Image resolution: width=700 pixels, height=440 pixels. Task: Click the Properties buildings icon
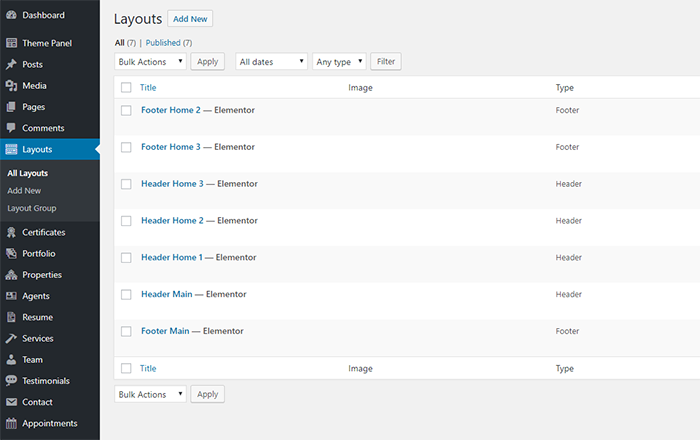(11, 275)
